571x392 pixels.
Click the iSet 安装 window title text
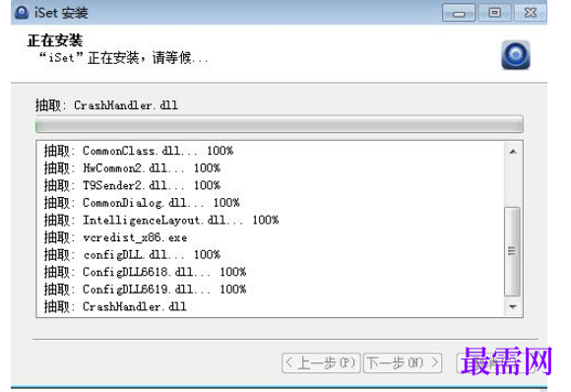(x=61, y=13)
